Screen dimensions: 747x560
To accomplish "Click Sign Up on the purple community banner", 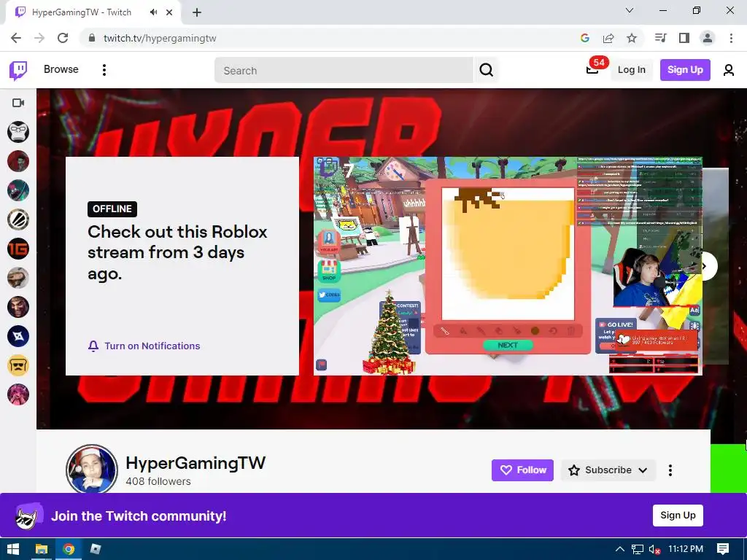I will tap(678, 516).
